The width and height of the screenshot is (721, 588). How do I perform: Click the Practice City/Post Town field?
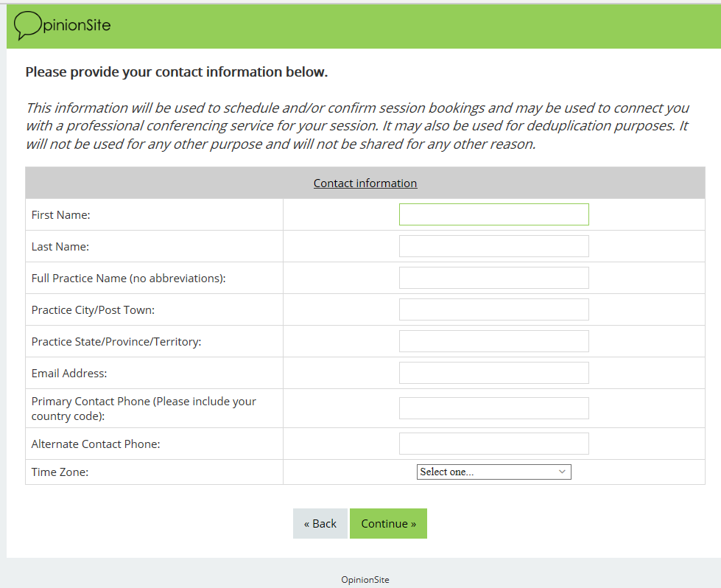point(493,309)
